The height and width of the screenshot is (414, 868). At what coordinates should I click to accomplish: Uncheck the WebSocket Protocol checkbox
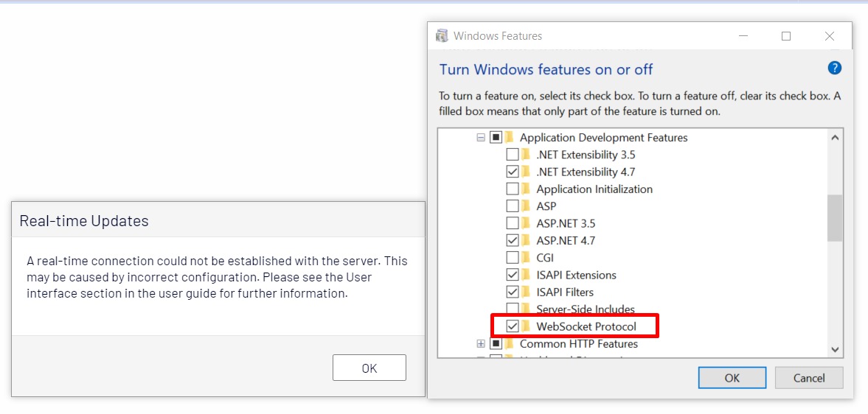(x=513, y=326)
